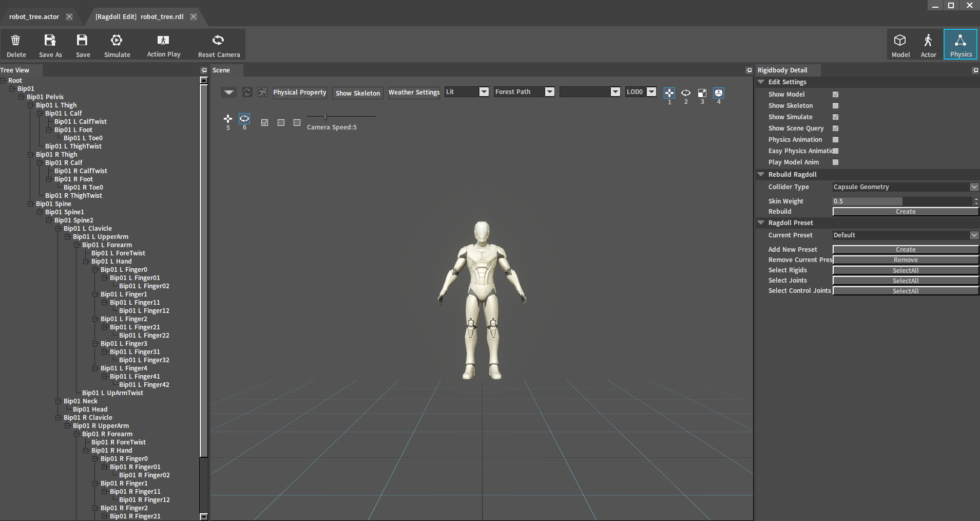Click SelectAll for Select Rigids

click(905, 270)
